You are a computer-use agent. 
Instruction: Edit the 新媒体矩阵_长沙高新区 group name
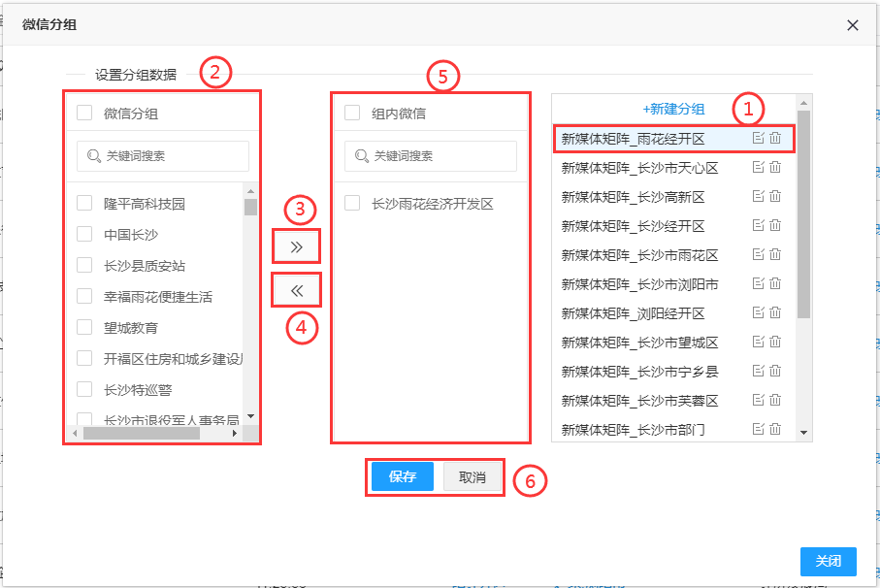[759, 196]
